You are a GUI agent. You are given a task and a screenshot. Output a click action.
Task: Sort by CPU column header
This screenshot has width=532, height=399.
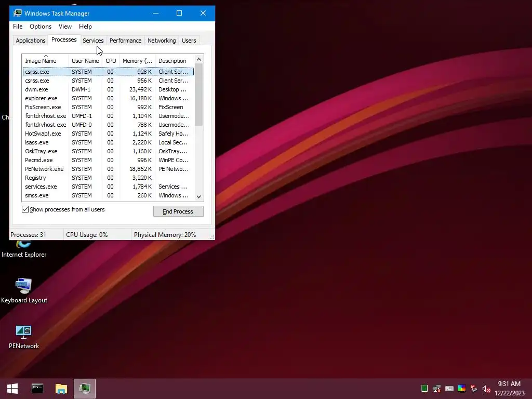[x=111, y=61]
